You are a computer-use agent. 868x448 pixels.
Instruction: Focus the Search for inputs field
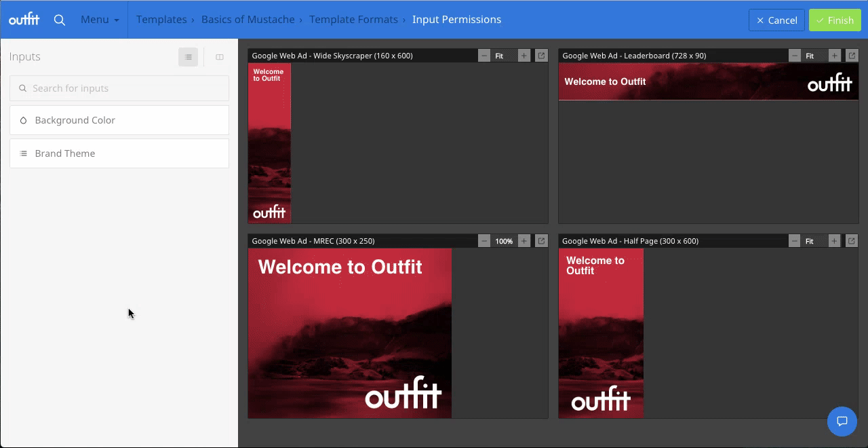tap(119, 88)
